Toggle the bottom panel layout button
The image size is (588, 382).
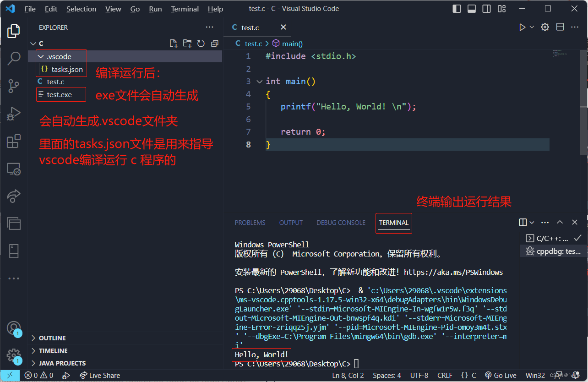(x=472, y=9)
